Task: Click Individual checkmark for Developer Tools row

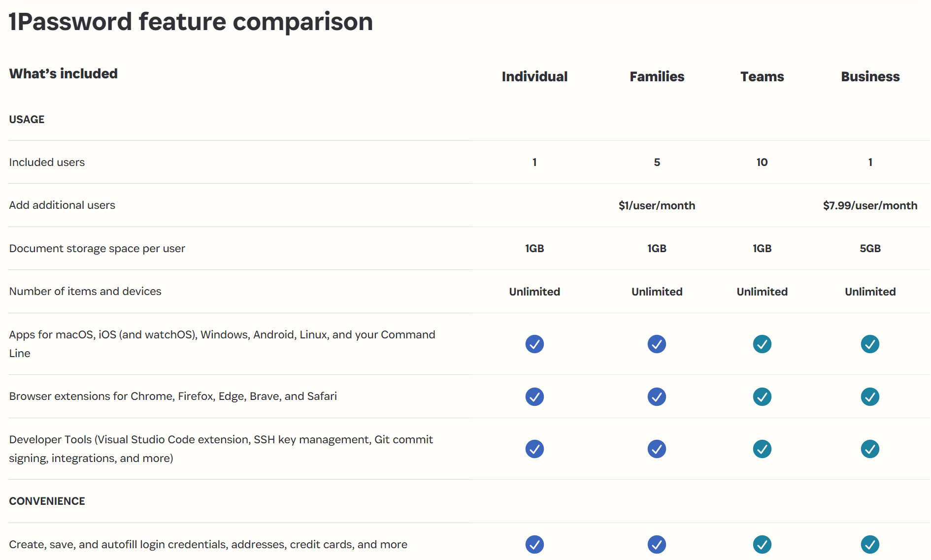Action: [534, 449]
